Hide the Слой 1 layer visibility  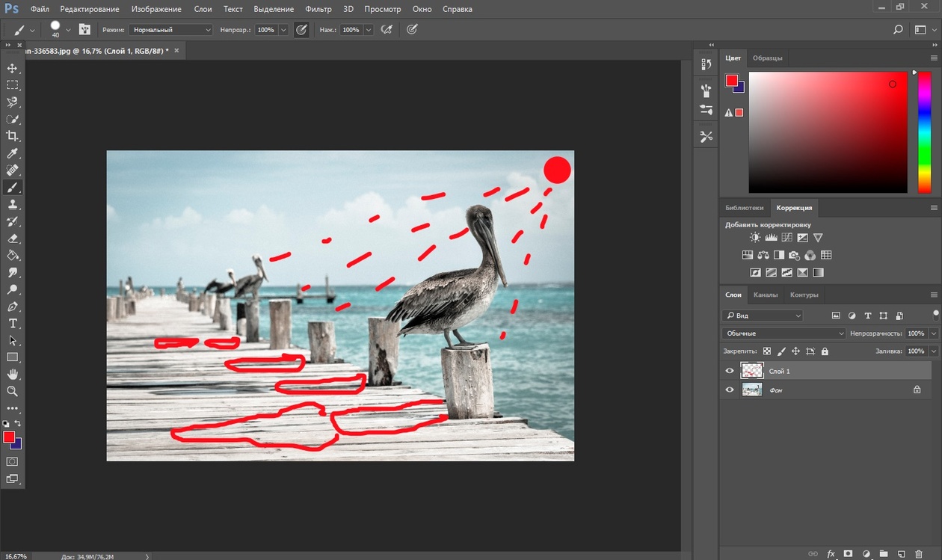(730, 371)
